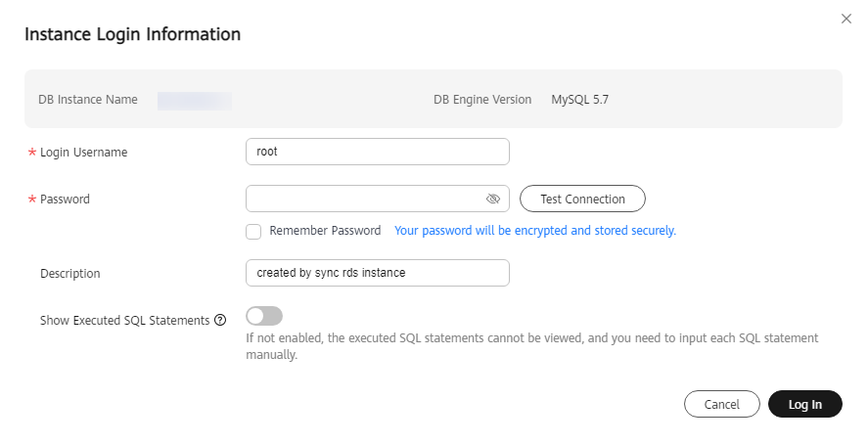Click the DB Engine Version label
Viewport: 868px width, 444px height.
click(x=482, y=100)
